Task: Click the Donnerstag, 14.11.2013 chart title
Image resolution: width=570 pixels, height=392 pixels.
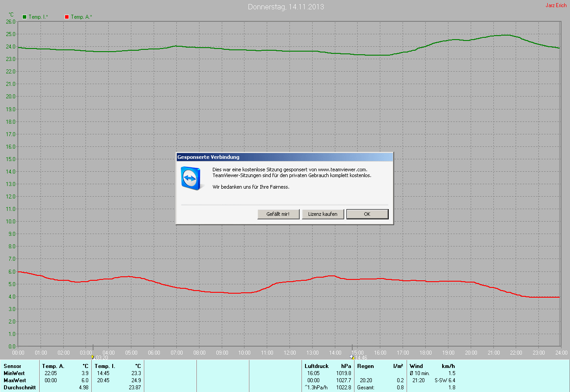Action: [x=286, y=7]
